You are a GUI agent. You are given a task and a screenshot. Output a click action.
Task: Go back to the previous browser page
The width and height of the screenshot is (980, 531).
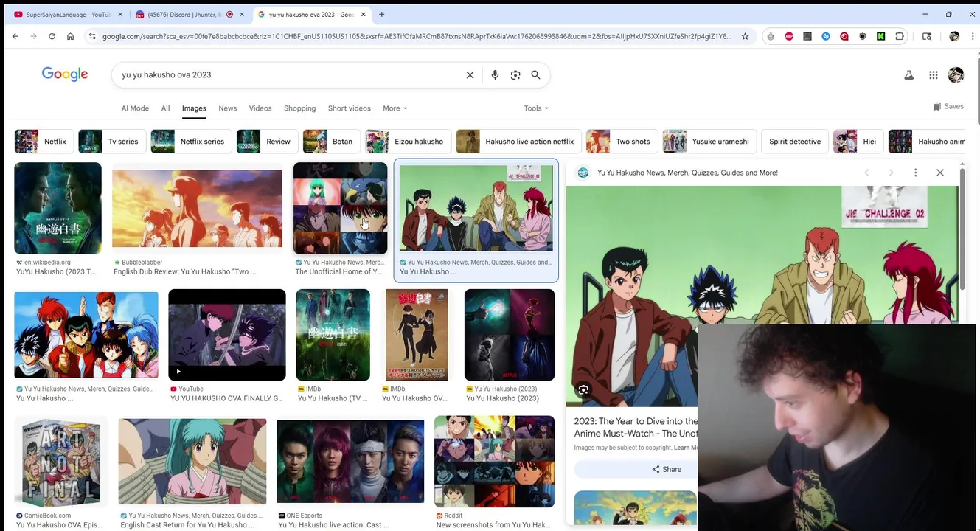click(15, 36)
